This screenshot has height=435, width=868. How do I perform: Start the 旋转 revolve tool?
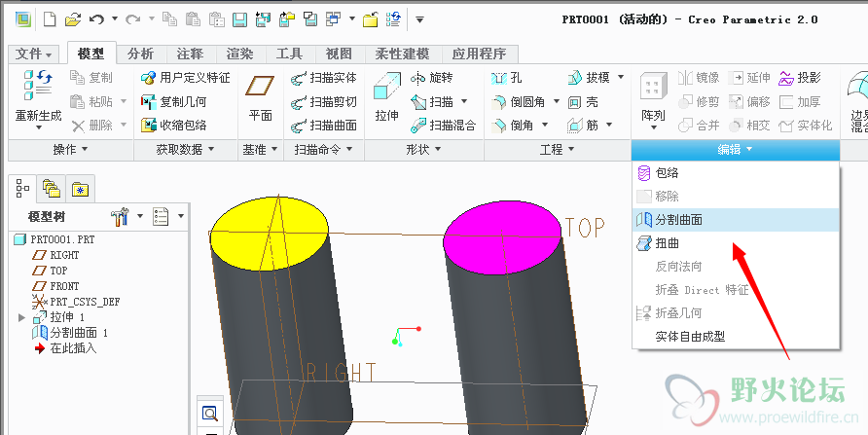point(431,78)
